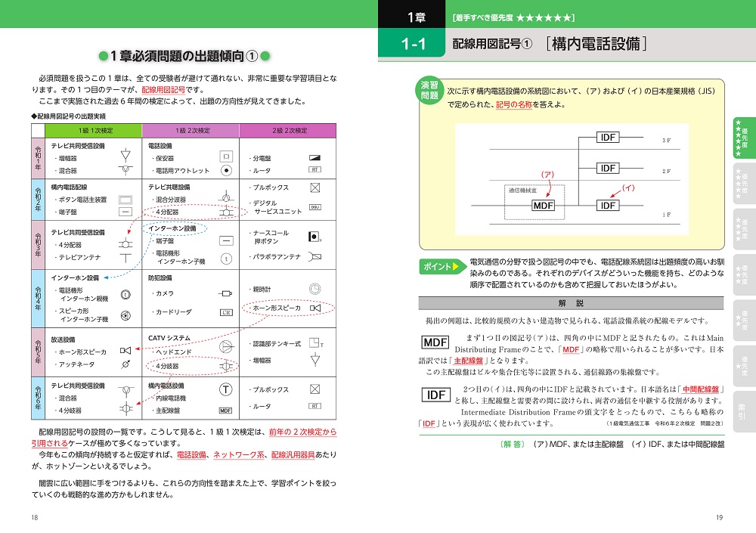The height and width of the screenshot is (533, 756).
Task: Click the MDF symbol beside 主配線盤 in table
Action: tap(225, 411)
